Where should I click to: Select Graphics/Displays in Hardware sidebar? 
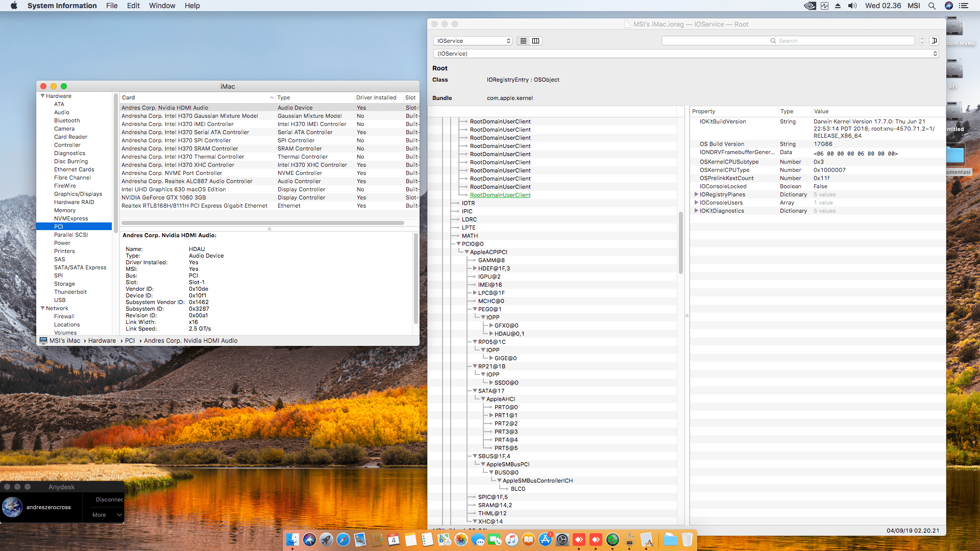tap(78, 194)
